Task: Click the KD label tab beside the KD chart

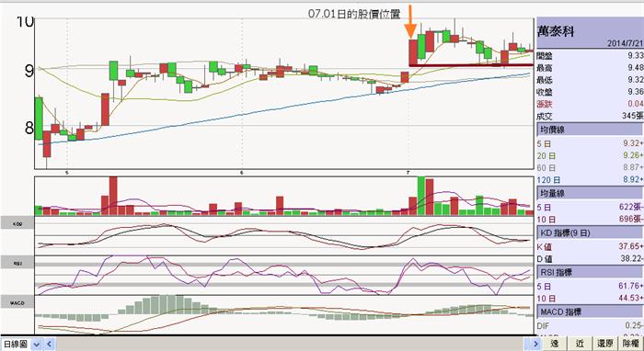Action: [17, 223]
